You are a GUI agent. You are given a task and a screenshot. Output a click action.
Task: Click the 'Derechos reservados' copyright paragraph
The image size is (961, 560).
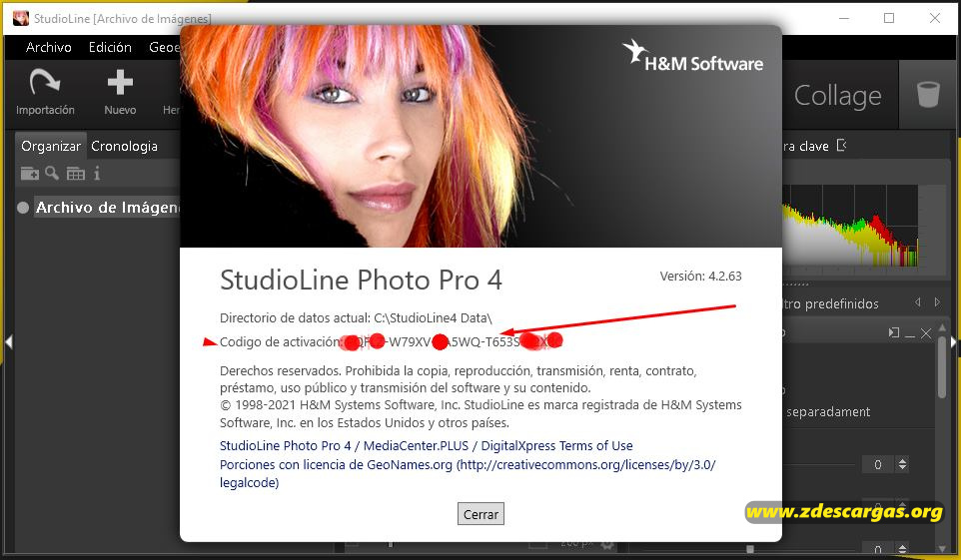tap(480, 396)
